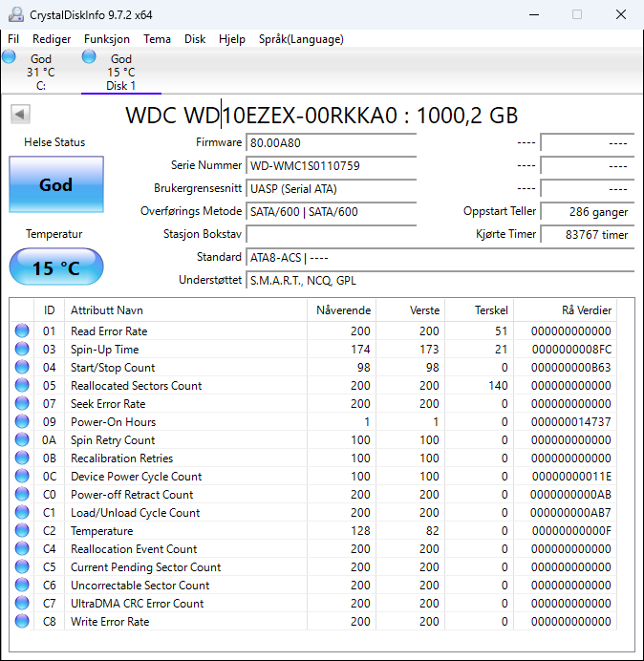Click the empty Stasjon Bokstav field
This screenshot has height=661, width=644.
tap(331, 234)
